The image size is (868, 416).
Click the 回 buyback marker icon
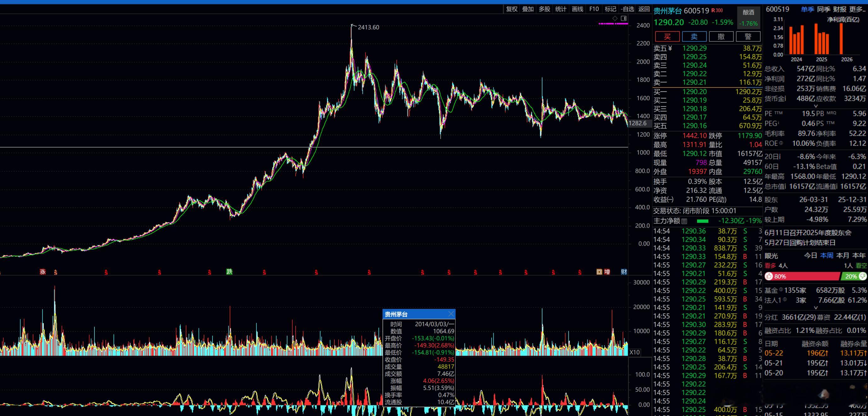click(x=599, y=272)
